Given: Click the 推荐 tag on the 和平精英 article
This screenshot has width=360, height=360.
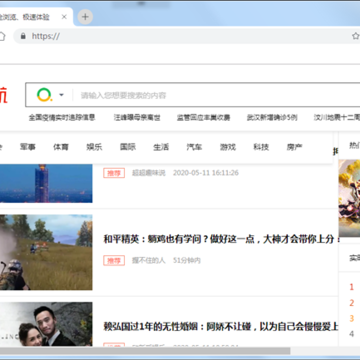Looking at the screenshot, I should (x=114, y=260).
